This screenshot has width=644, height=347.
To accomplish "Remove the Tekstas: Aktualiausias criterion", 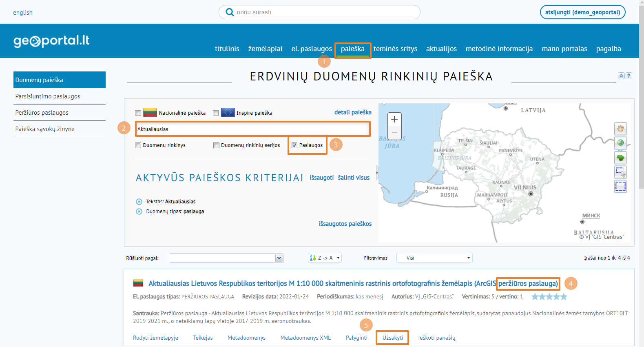I will [139, 202].
